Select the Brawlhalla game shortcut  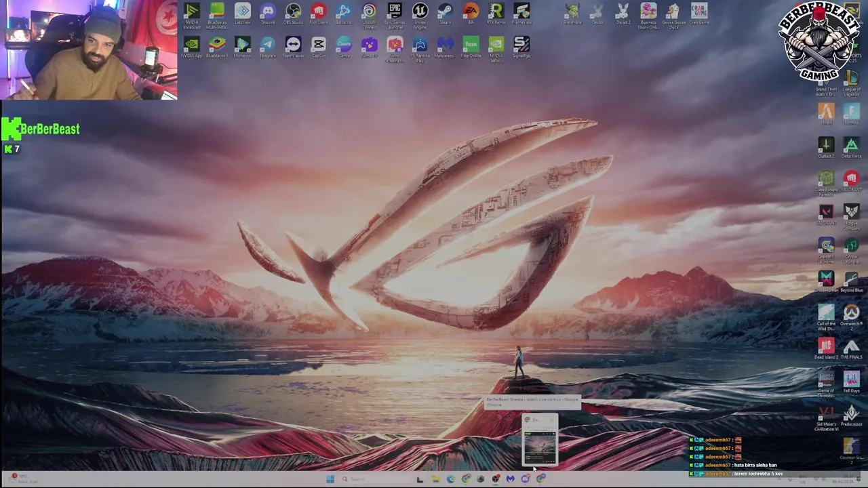(x=572, y=14)
